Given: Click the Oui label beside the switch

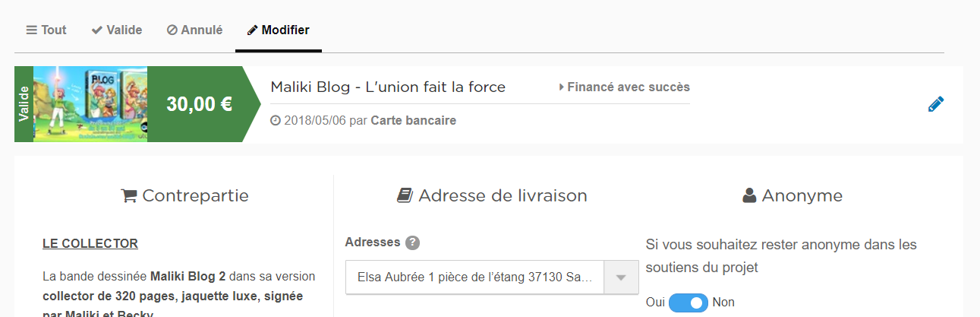Looking at the screenshot, I should pyautogui.click(x=655, y=303).
